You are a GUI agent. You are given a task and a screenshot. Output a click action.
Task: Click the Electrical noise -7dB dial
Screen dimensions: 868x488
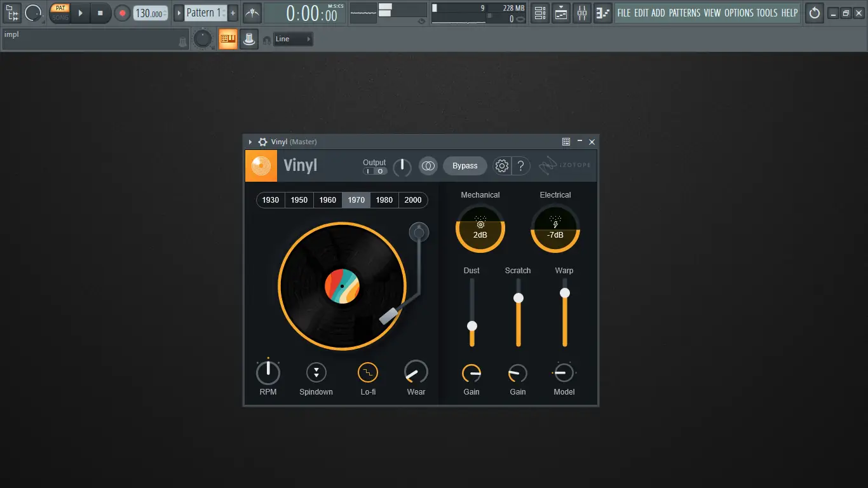(555, 229)
